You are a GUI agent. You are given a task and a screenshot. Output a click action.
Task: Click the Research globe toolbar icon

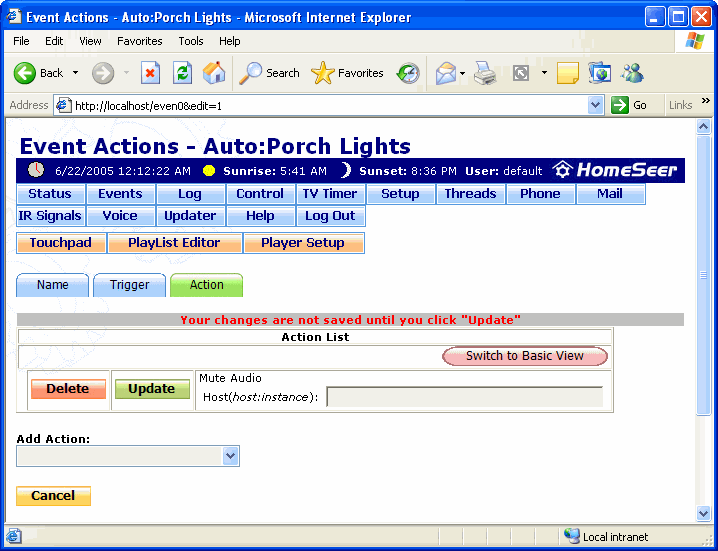click(600, 73)
